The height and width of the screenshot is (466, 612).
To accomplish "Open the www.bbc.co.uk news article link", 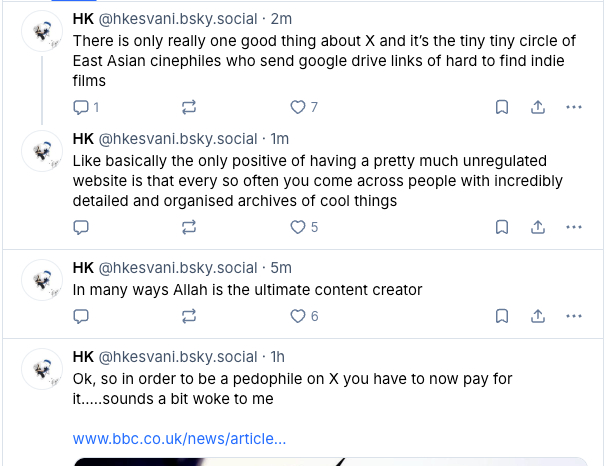I will pyautogui.click(x=180, y=439).
